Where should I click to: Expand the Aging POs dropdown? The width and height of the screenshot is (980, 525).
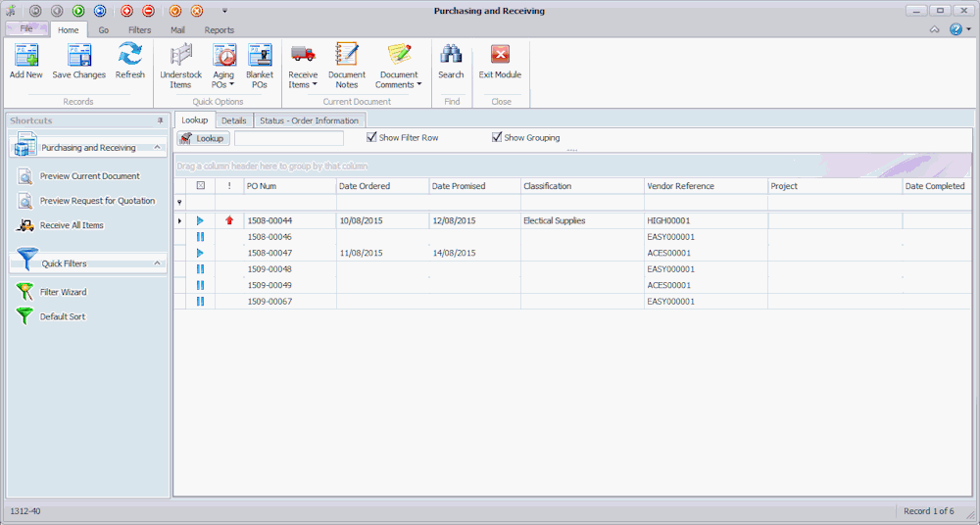[x=223, y=85]
